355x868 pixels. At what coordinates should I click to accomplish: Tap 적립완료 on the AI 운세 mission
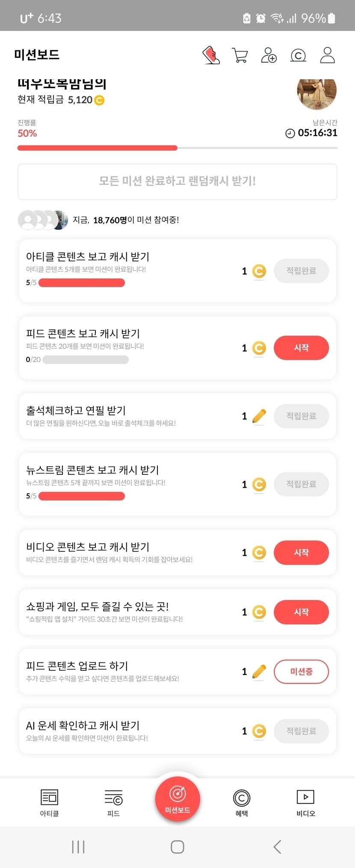point(301,731)
